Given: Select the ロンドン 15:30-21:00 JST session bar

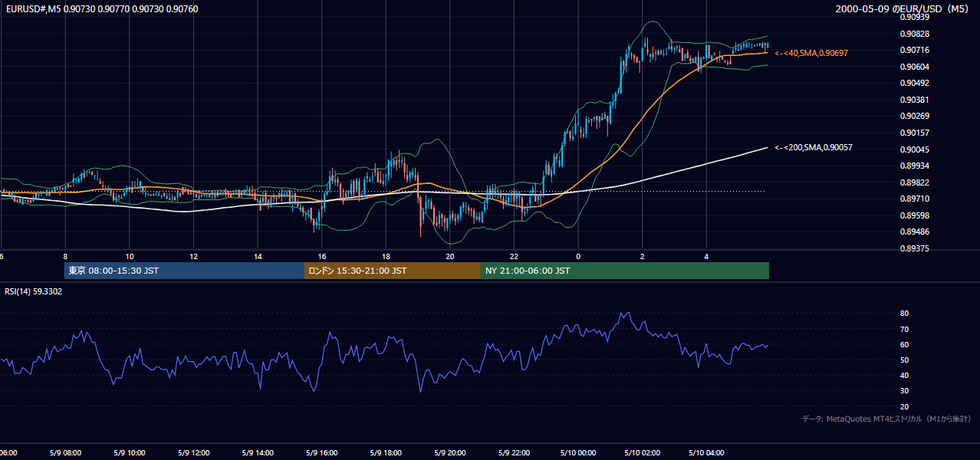Looking at the screenshot, I should 393,271.
